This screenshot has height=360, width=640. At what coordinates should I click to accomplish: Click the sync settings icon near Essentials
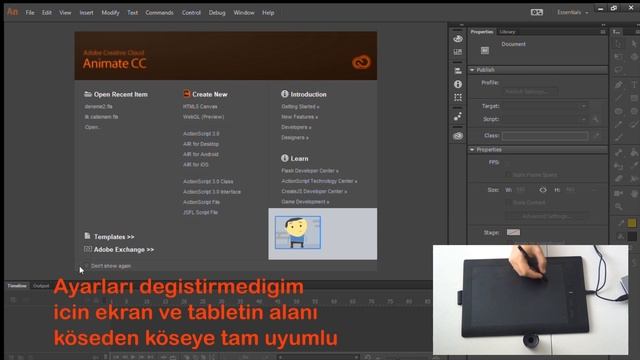(x=537, y=12)
